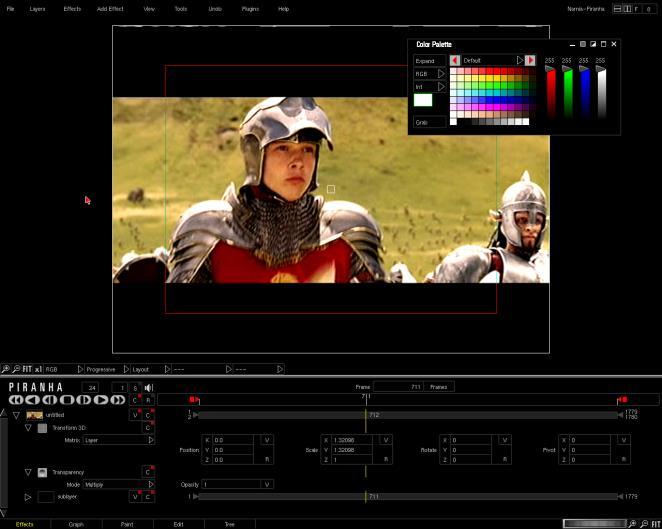Viewport: 662px width, 529px height.
Task: Click the V button beside Opacity
Action: click(267, 485)
